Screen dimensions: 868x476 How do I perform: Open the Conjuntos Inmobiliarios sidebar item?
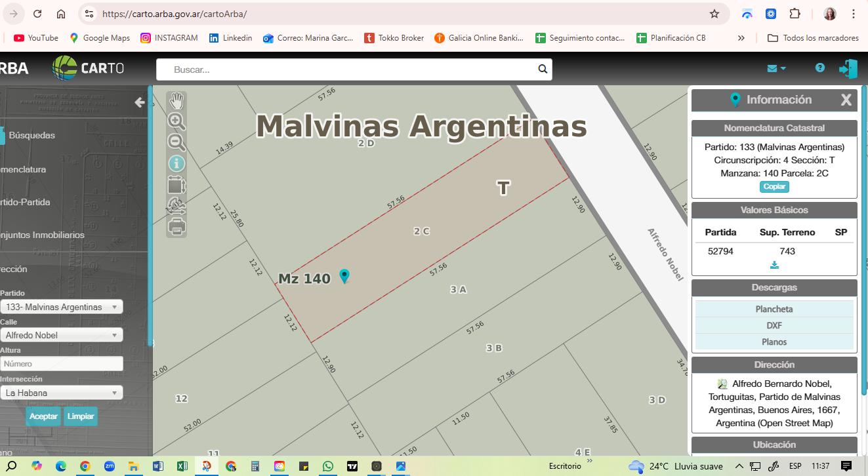pyautogui.click(x=42, y=235)
